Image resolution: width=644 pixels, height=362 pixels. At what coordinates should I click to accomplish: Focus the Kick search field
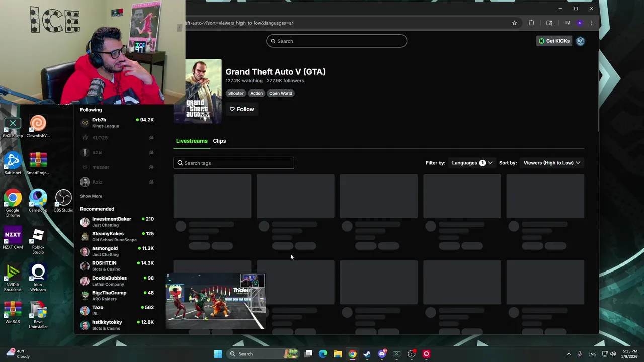click(337, 41)
